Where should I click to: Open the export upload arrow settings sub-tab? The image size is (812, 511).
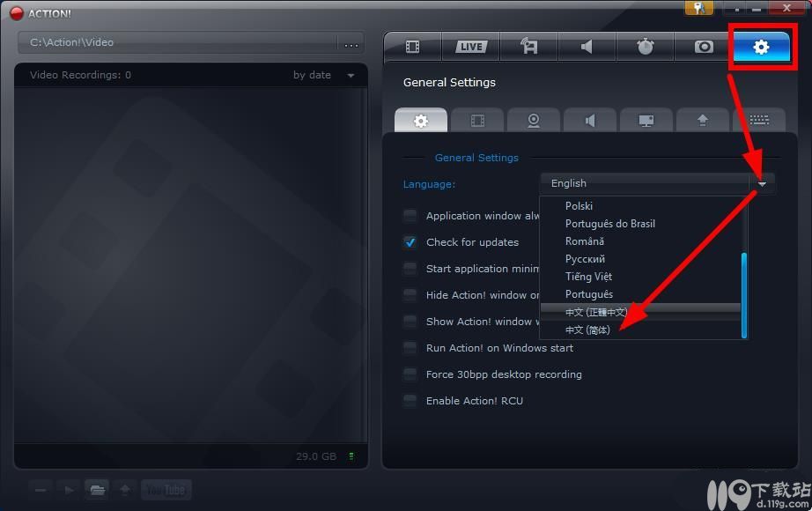tap(702, 121)
